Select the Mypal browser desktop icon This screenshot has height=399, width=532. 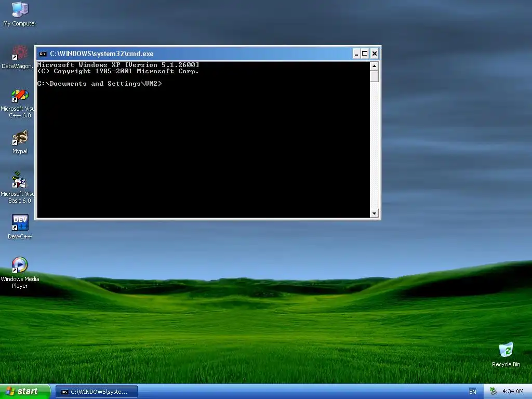(x=20, y=142)
